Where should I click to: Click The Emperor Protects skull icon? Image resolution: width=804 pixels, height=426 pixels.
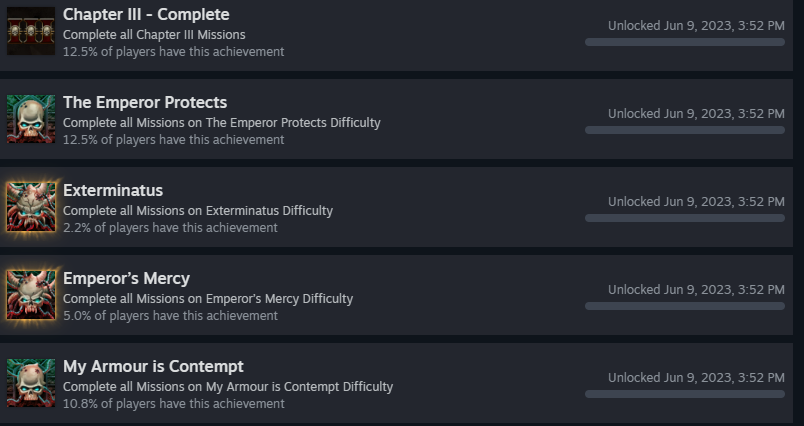pos(31,119)
